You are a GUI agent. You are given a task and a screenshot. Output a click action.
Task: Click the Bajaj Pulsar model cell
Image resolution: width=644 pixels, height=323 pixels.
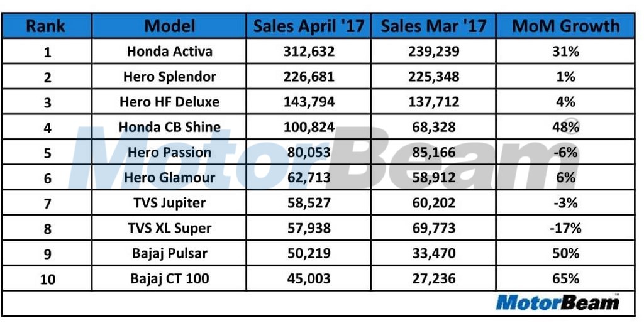pos(169,253)
